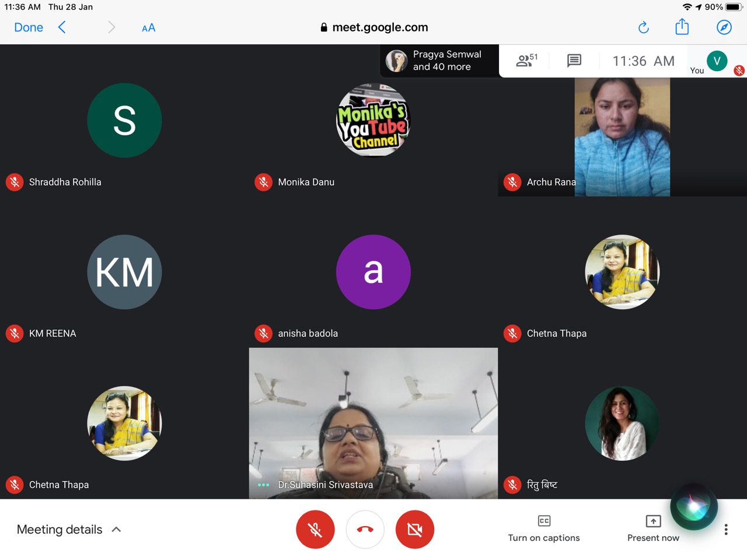Image resolution: width=747 pixels, height=560 pixels.
Task: Reload the page with the refresh icon
Action: 644,27
